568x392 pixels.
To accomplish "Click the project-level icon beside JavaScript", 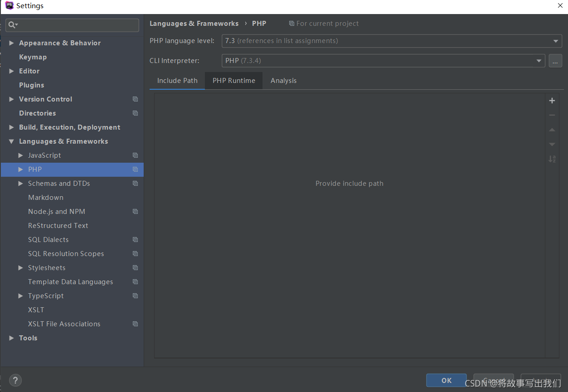I will 135,155.
